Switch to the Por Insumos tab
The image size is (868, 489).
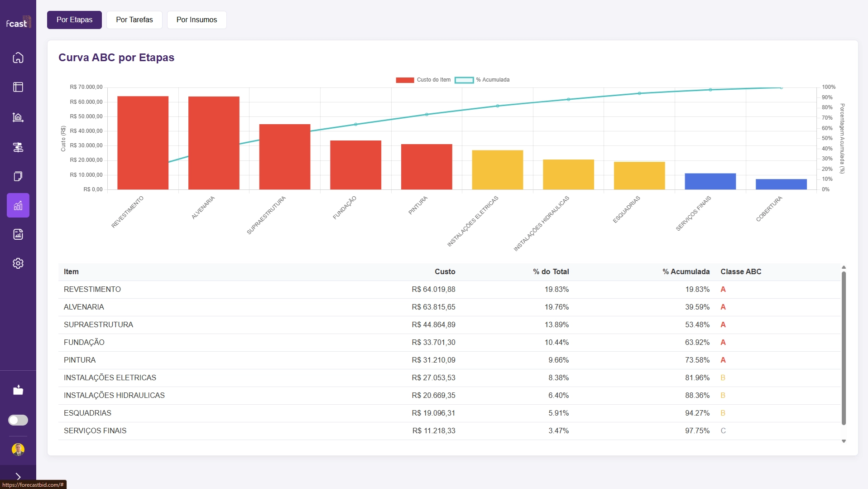[197, 20]
